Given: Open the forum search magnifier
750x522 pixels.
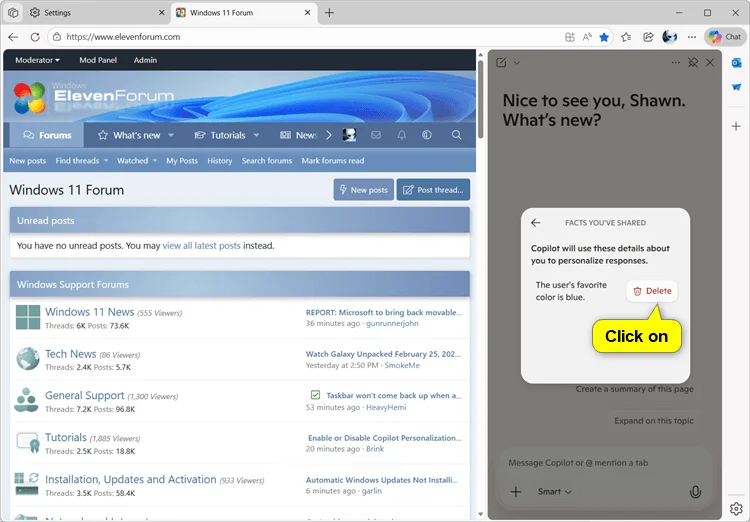Looking at the screenshot, I should [x=457, y=135].
